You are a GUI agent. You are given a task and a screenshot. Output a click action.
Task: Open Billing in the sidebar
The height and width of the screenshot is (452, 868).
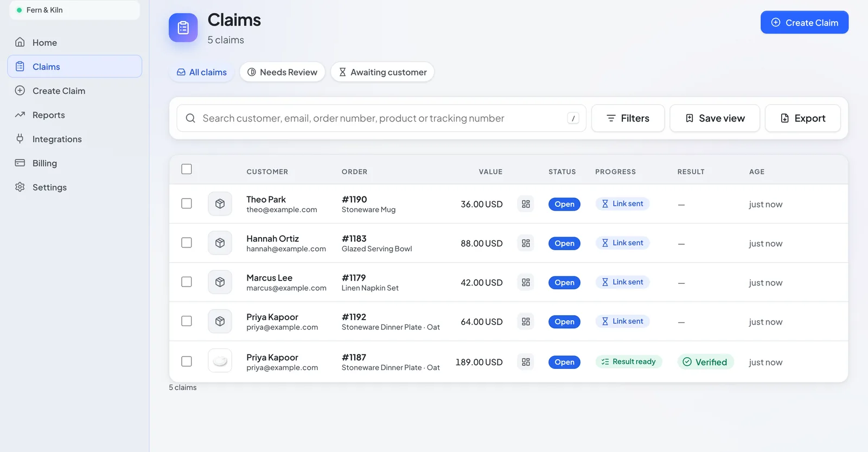[x=75, y=163]
